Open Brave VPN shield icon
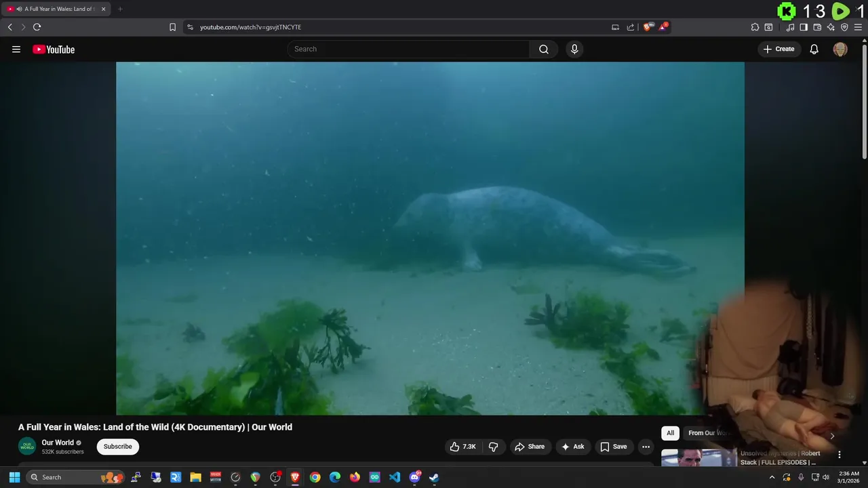Screen dimensions: 868x488 [844, 27]
